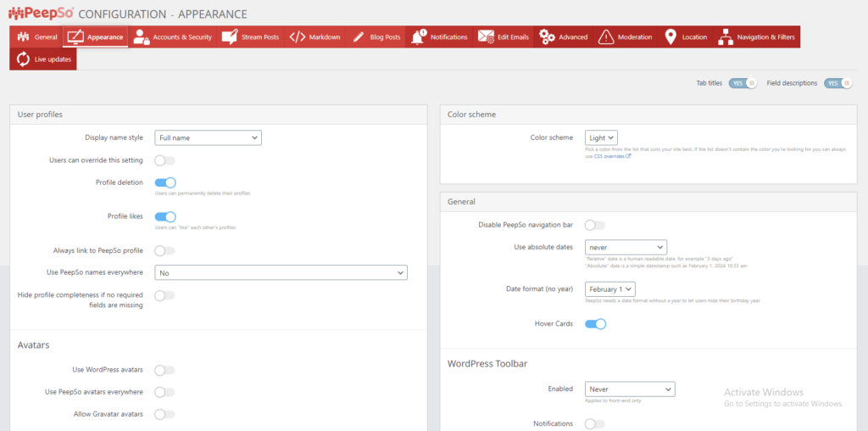The image size is (868, 431).
Task: Turn on Allow Gravatar avatars
Action: click(x=164, y=414)
